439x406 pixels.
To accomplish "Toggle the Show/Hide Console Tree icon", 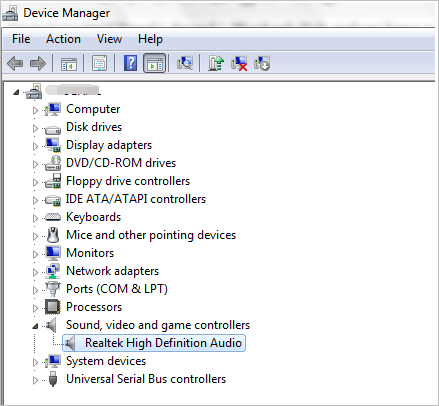I will pyautogui.click(x=69, y=63).
